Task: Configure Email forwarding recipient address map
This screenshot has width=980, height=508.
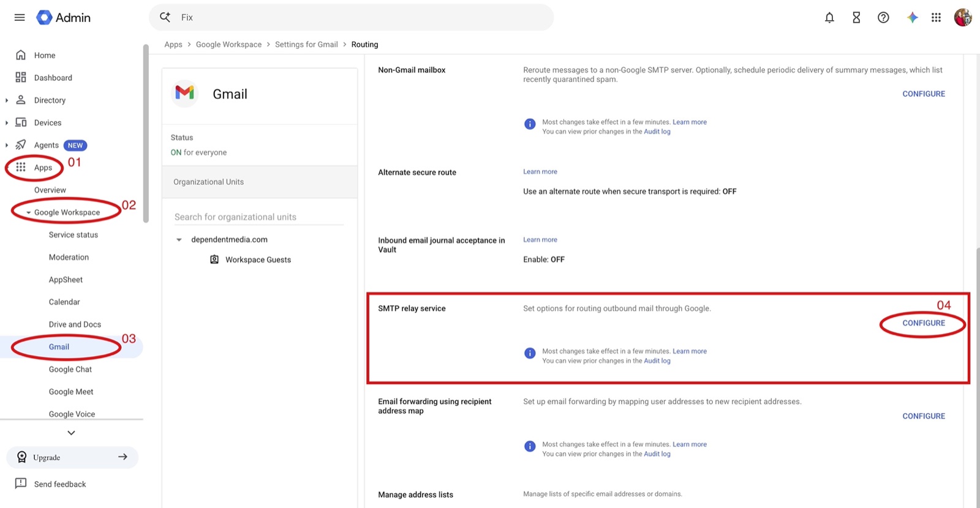Action: click(x=924, y=416)
